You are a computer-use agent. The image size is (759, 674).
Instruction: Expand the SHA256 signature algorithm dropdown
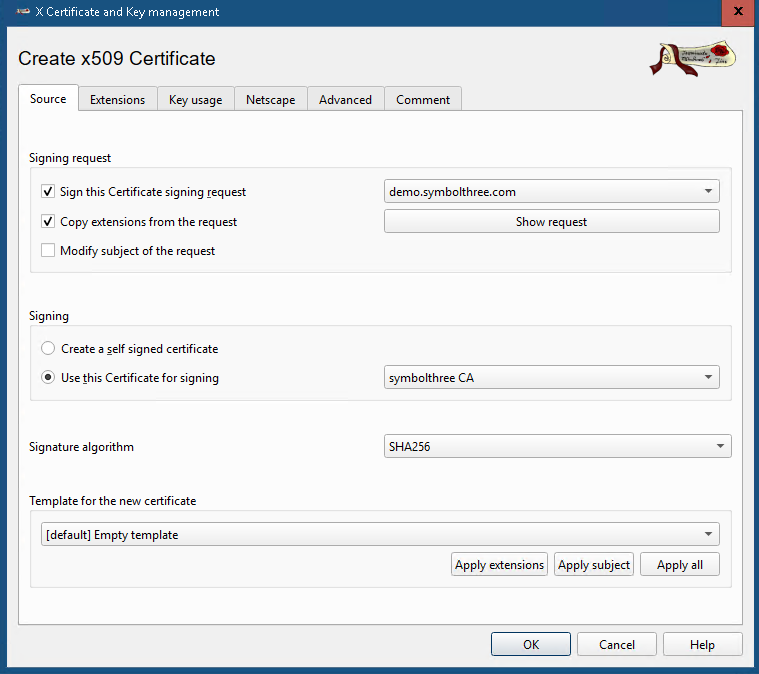[x=558, y=446]
